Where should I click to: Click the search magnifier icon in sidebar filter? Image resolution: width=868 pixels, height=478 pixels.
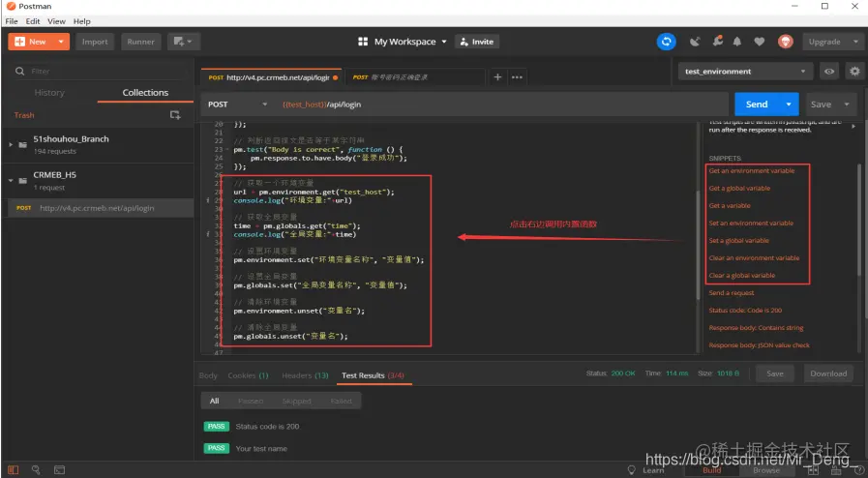pyautogui.click(x=20, y=71)
